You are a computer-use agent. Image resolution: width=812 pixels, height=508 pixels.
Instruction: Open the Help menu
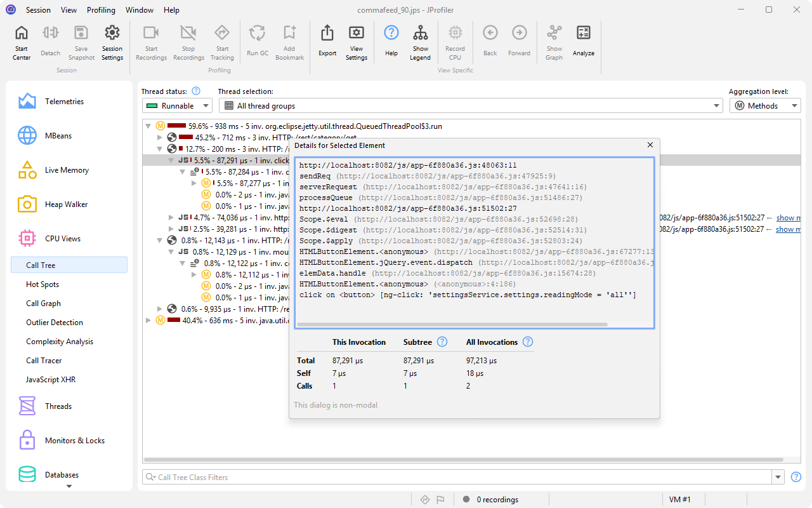coord(171,10)
